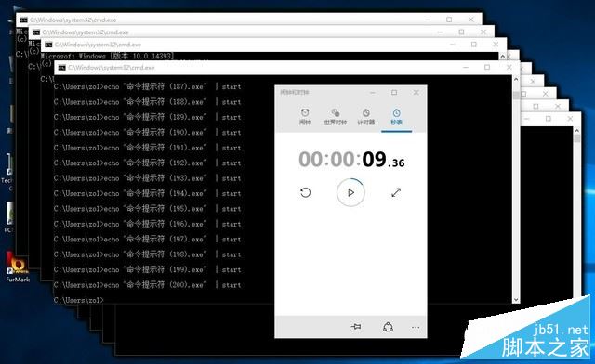This screenshot has width=595, height=364.
Task: Click the frontmost cmd window title C:\Windows\system32\cmd.exe
Action: click(x=112, y=68)
